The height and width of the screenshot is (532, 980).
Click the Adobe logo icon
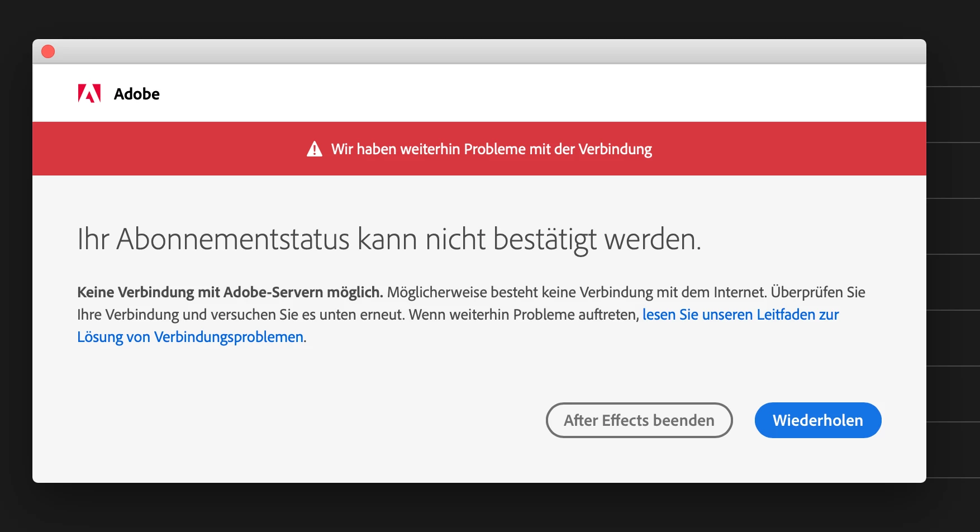pyautogui.click(x=89, y=93)
